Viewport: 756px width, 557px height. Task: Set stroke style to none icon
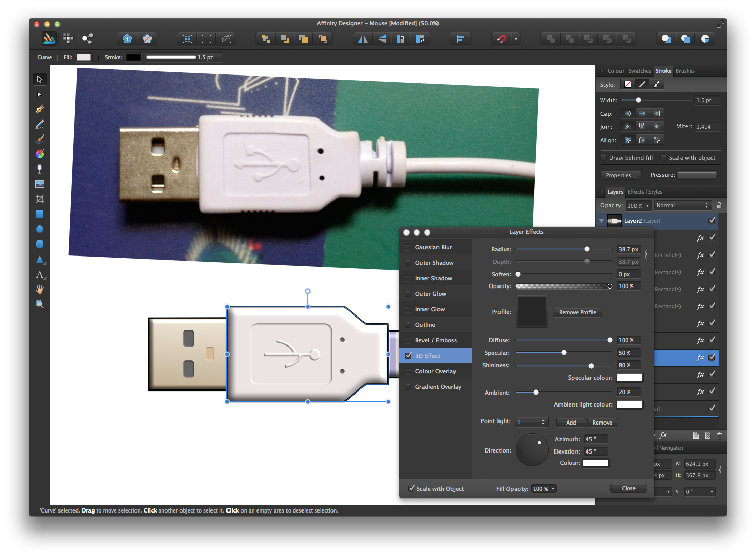click(x=627, y=84)
